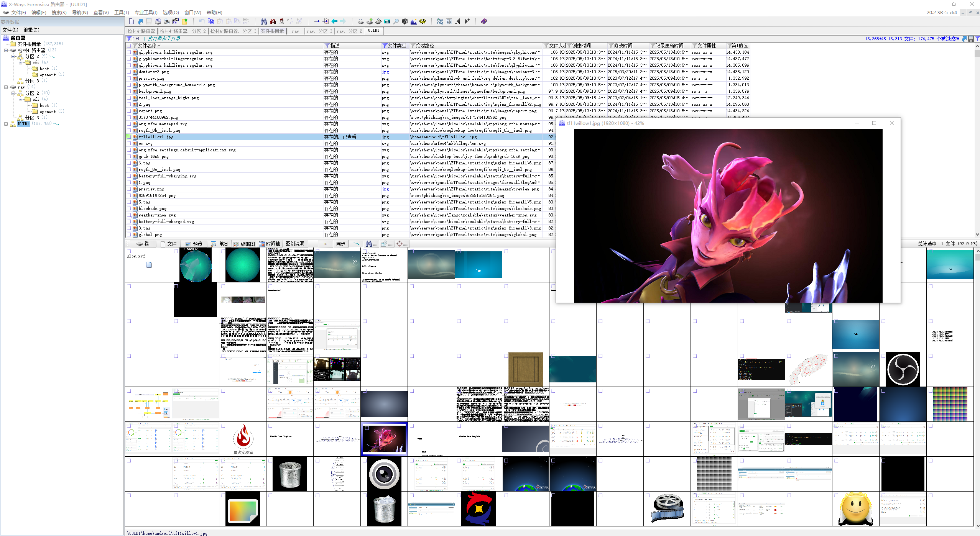Switch to the 时间轴 tab

(270, 244)
